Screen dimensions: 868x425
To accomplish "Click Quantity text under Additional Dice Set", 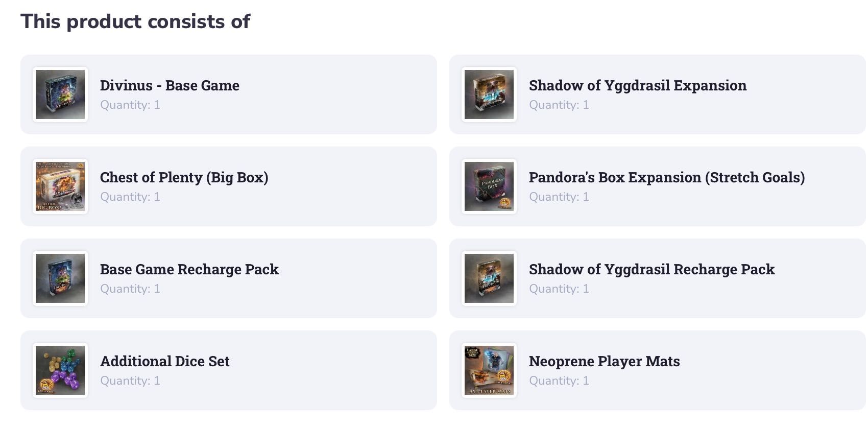I will pos(130,381).
